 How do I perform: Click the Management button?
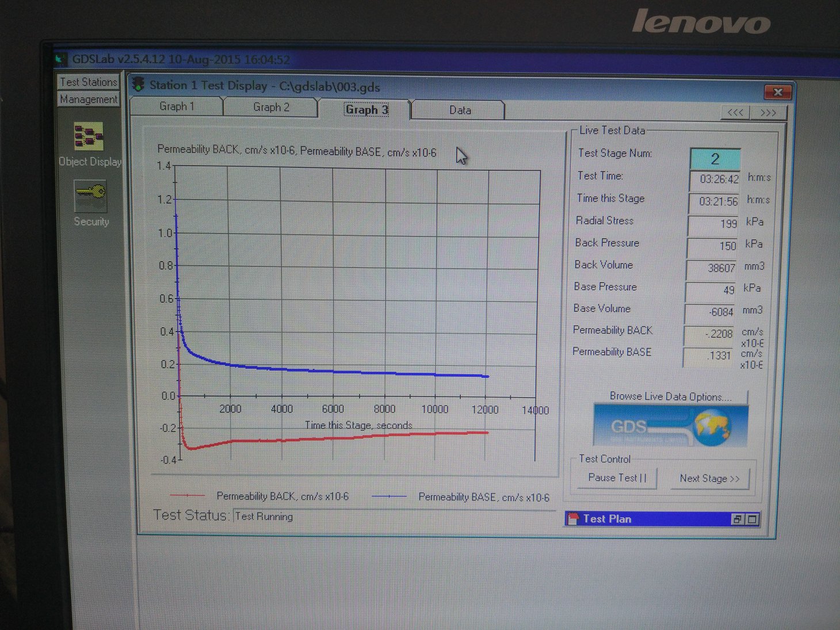(88, 100)
